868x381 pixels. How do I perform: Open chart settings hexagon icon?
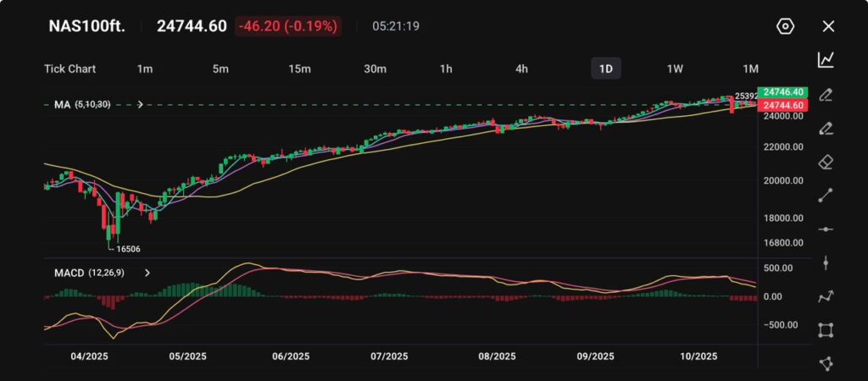pos(785,26)
